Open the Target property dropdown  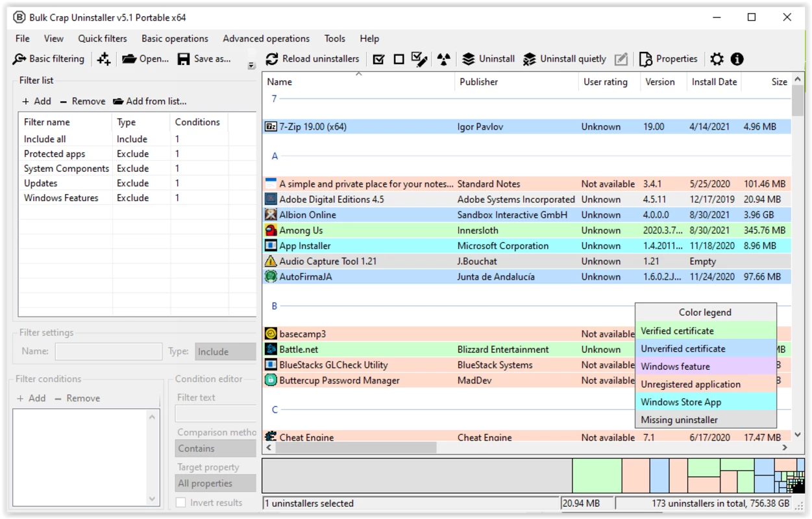(x=216, y=483)
